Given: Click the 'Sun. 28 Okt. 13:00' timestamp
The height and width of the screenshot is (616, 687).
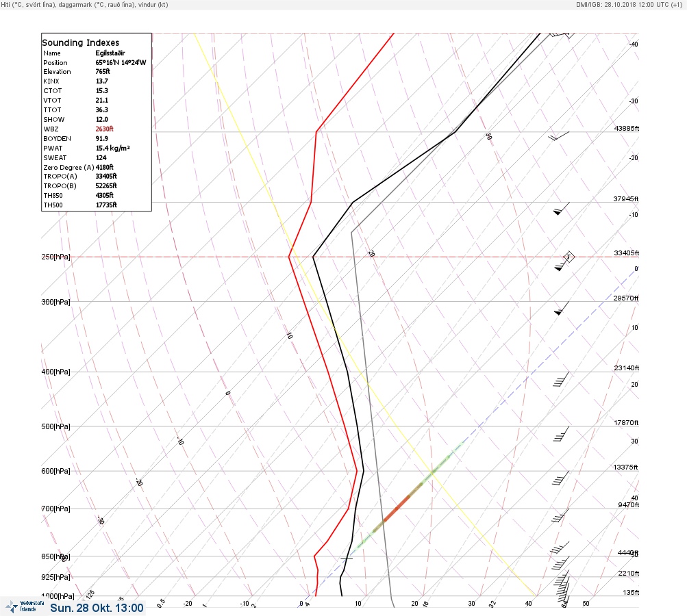Looking at the screenshot, I should pos(97,608).
